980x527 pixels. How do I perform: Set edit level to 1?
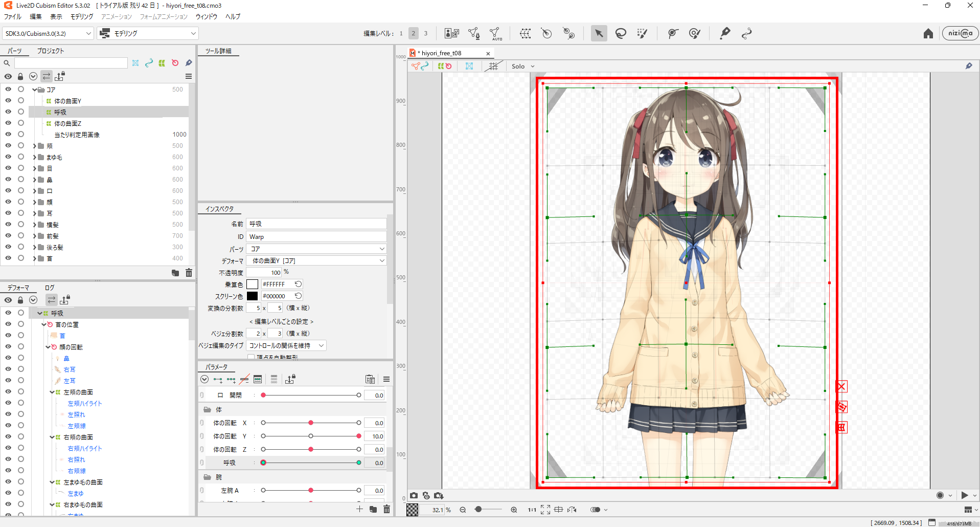[401, 33]
